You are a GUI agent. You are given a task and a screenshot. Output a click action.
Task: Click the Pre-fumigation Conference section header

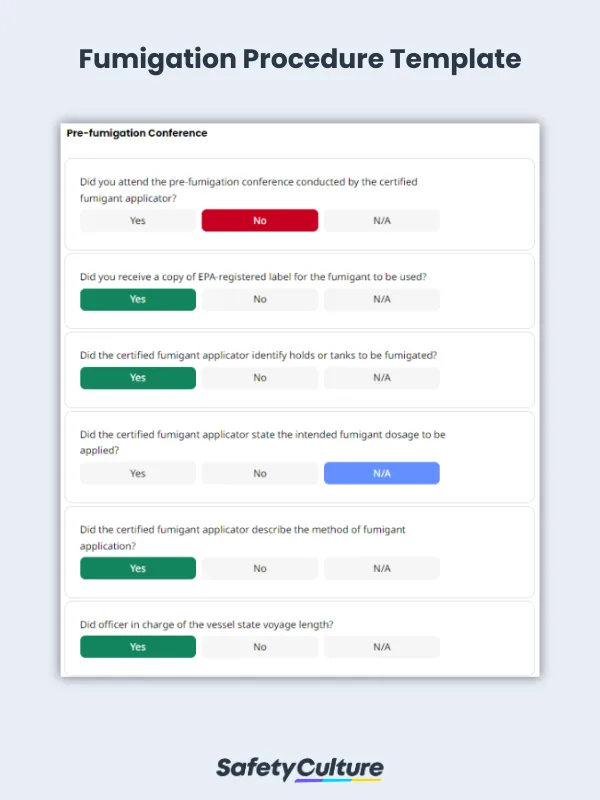pyautogui.click(x=136, y=133)
